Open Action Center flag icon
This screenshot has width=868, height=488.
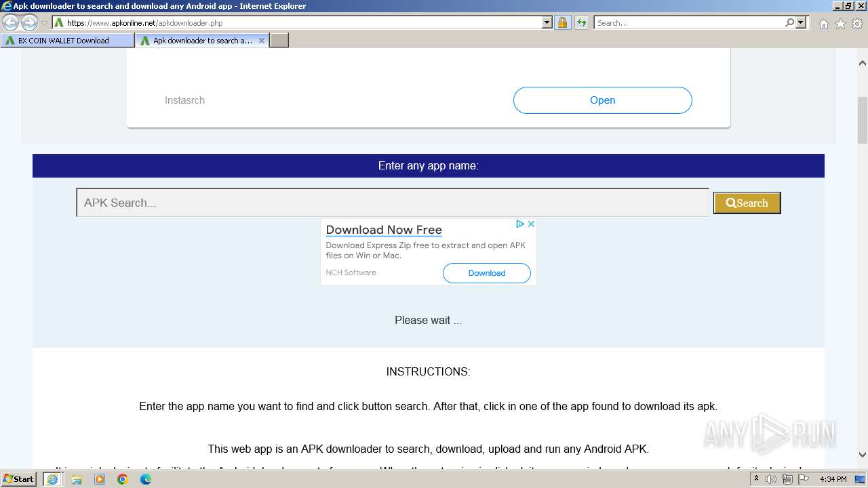tap(804, 479)
